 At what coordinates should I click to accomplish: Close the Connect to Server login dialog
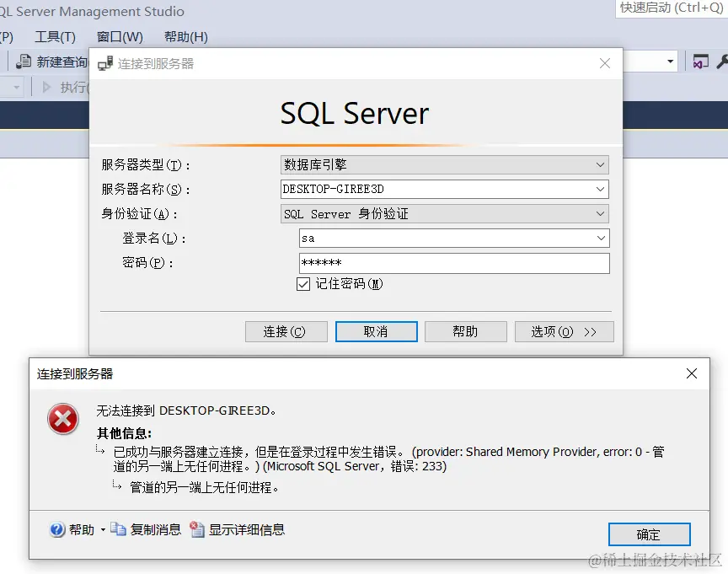(604, 63)
